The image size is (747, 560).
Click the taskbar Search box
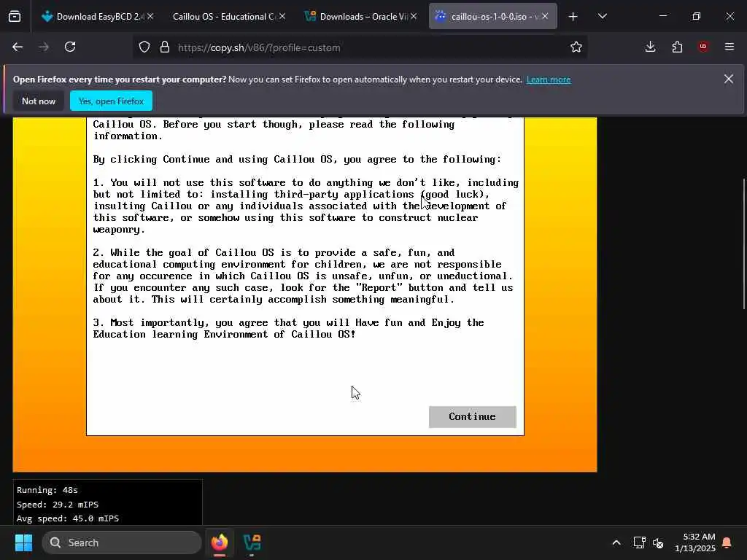point(122,542)
